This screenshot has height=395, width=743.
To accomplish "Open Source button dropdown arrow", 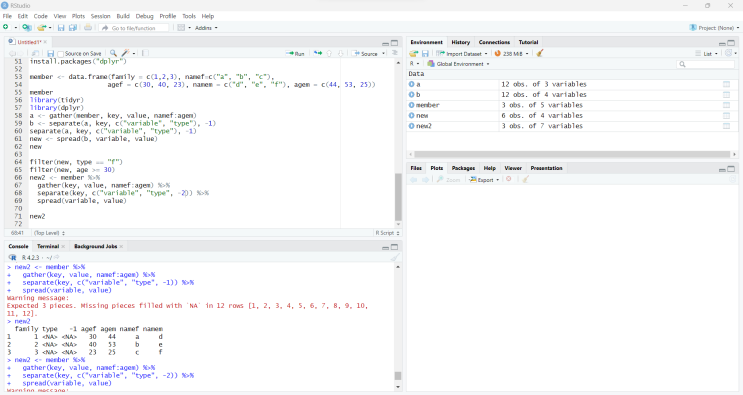I will (383, 54).
